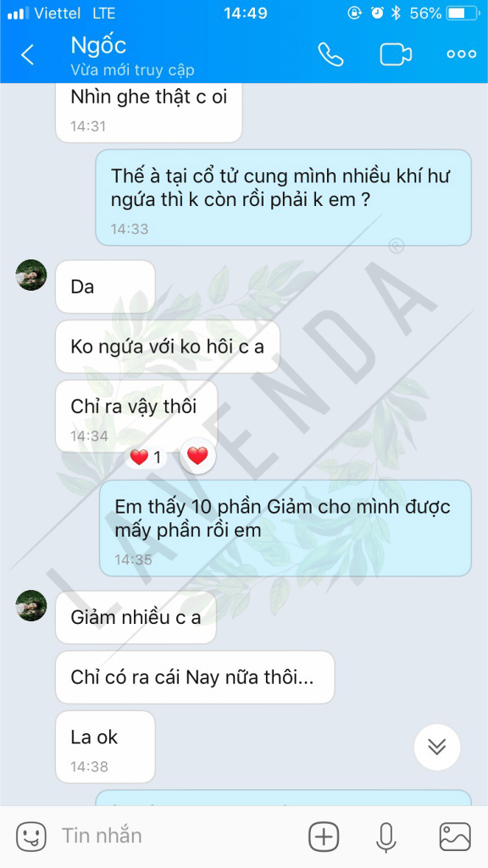
Task: Tap the battery indicator in status bar
Action: [x=463, y=14]
